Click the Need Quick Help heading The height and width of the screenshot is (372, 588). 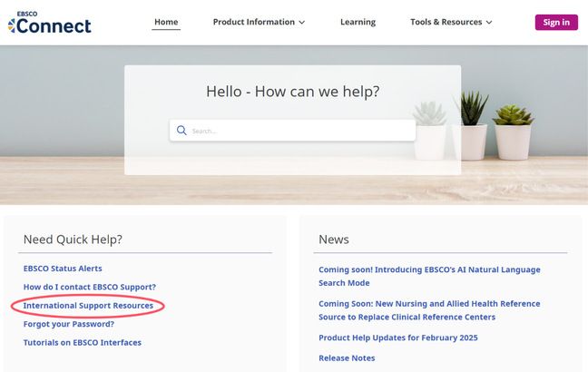(x=73, y=240)
